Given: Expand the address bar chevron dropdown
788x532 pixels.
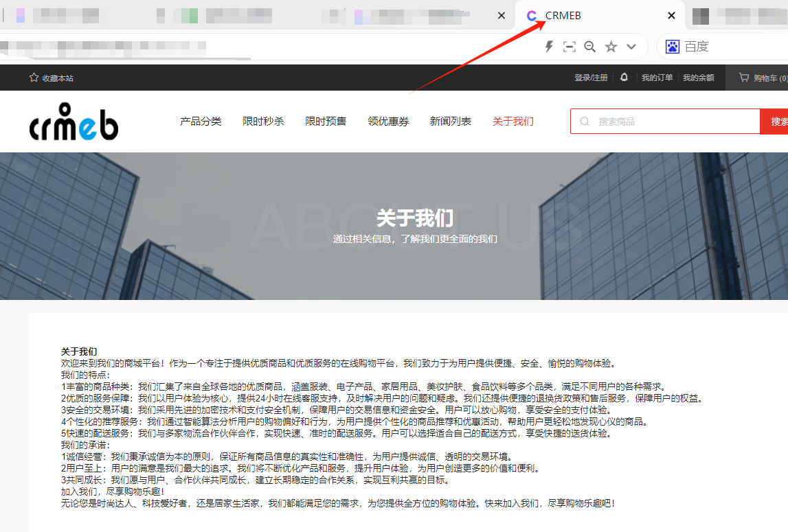Looking at the screenshot, I should (x=631, y=47).
